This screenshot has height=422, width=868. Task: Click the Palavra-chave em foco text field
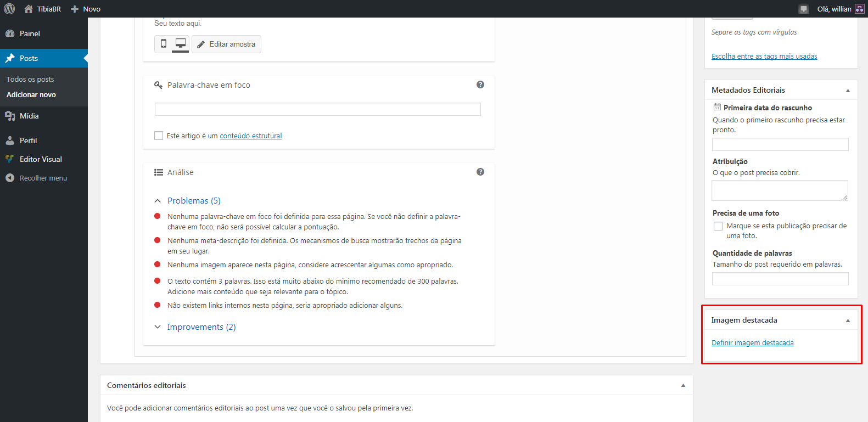point(317,109)
